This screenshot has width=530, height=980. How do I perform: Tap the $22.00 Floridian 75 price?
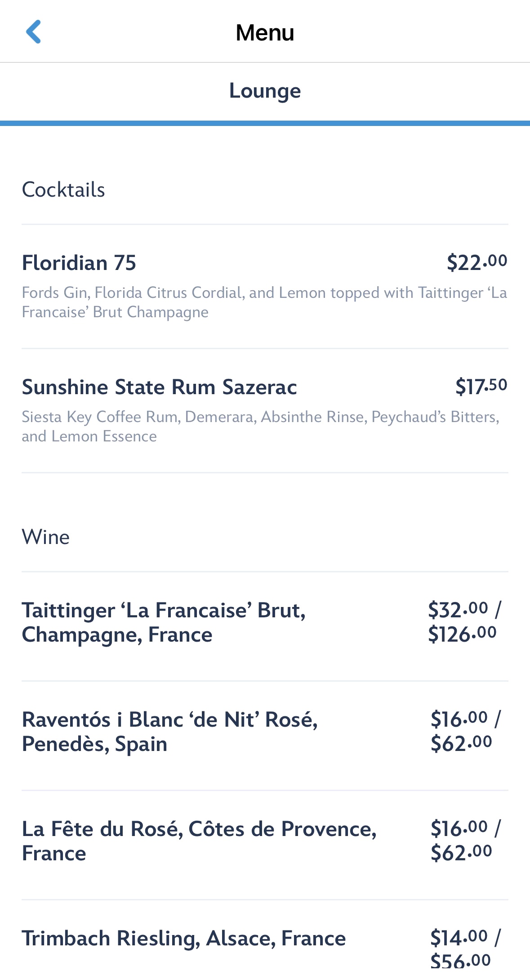pos(477,262)
